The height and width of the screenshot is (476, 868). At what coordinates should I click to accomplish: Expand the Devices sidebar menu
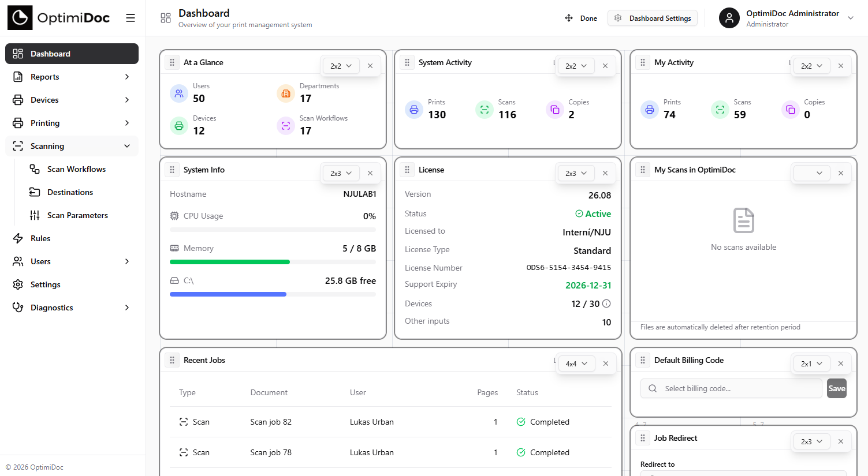pyautogui.click(x=72, y=100)
